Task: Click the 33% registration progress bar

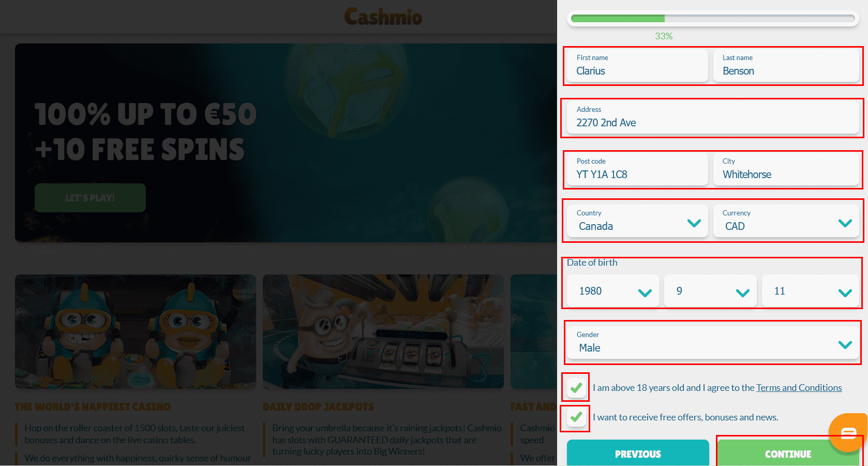Action: [x=713, y=19]
